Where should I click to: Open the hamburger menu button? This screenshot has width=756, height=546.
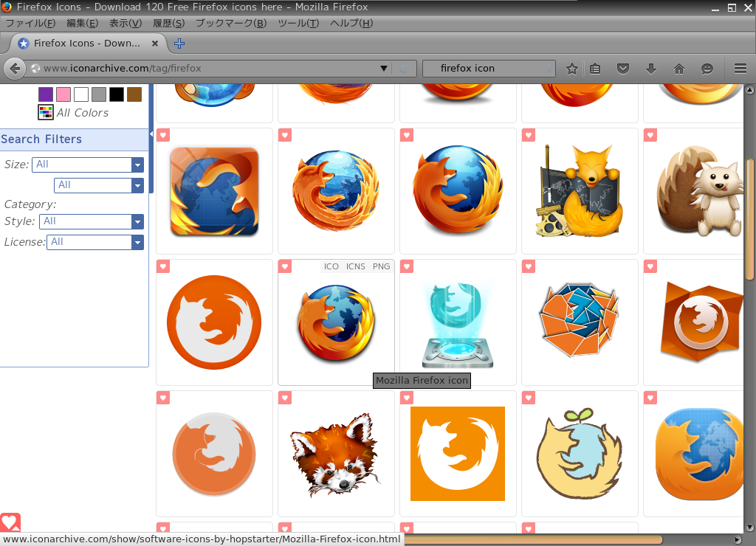point(740,69)
